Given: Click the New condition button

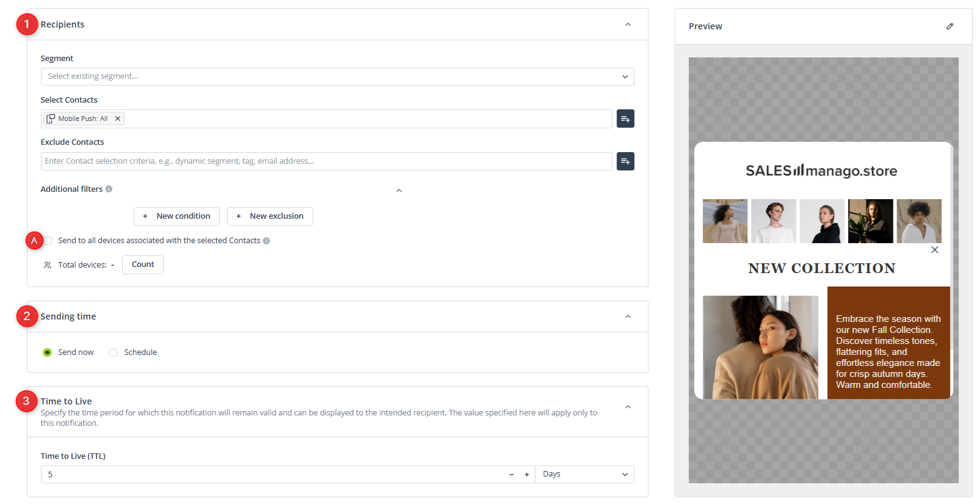Looking at the screenshot, I should point(176,216).
